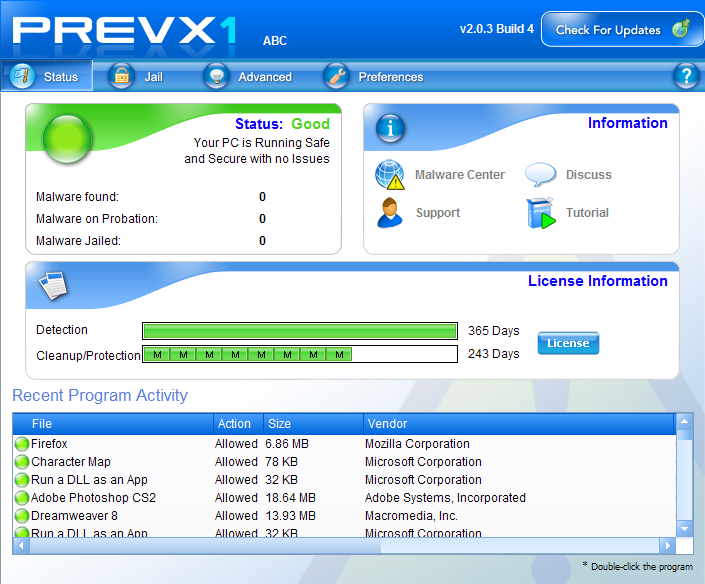Click the green dot beside Dreamweaver 8
The height and width of the screenshot is (584, 705).
click(x=22, y=516)
